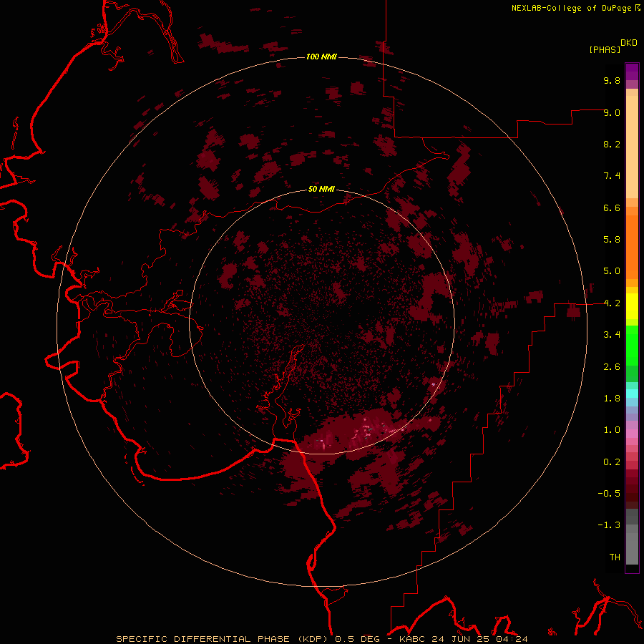Viewport: 644px width, 644px height.
Task: Click the 0.2 color scale label
Action: click(612, 462)
